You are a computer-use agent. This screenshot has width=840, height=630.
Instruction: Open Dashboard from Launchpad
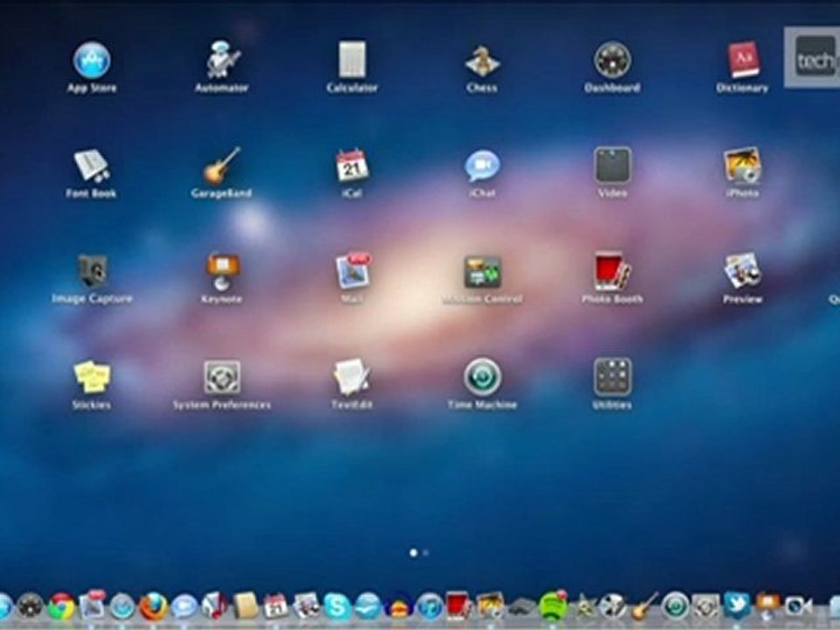tap(612, 60)
